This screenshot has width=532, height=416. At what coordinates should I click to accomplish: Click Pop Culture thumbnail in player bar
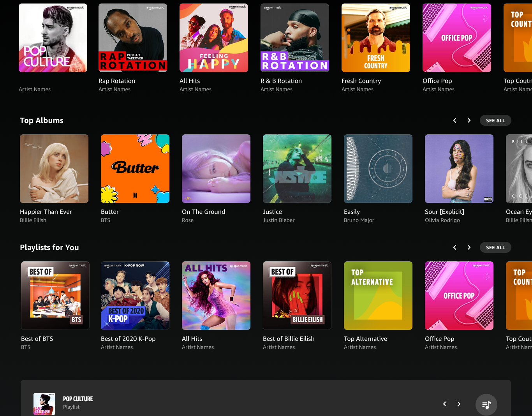[44, 404]
